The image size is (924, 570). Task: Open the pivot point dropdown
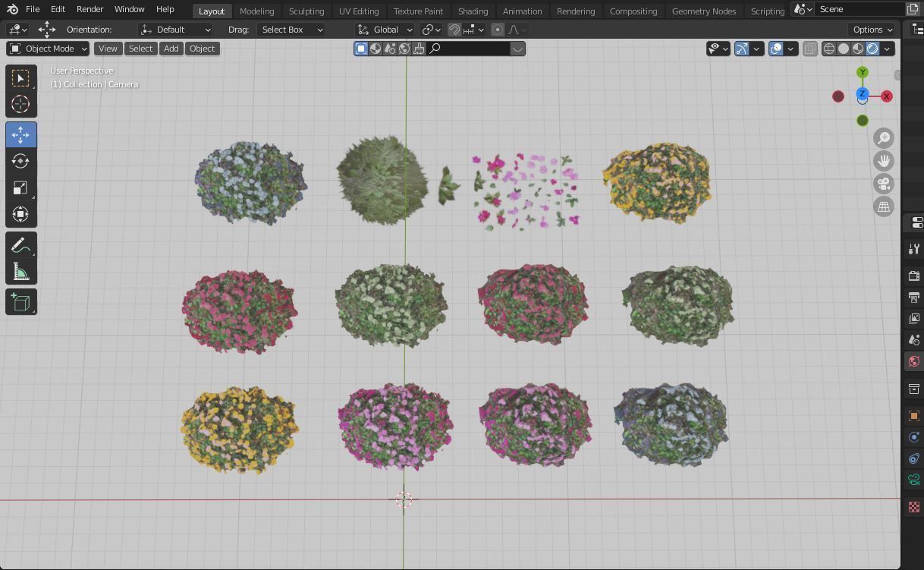pos(432,30)
